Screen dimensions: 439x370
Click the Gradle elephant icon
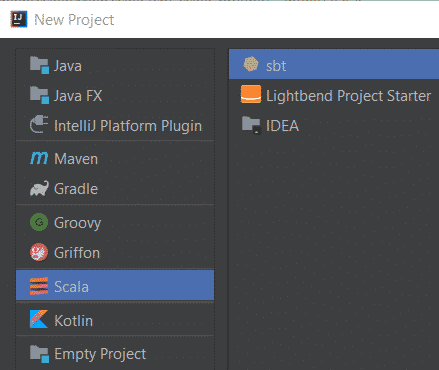tap(39, 189)
